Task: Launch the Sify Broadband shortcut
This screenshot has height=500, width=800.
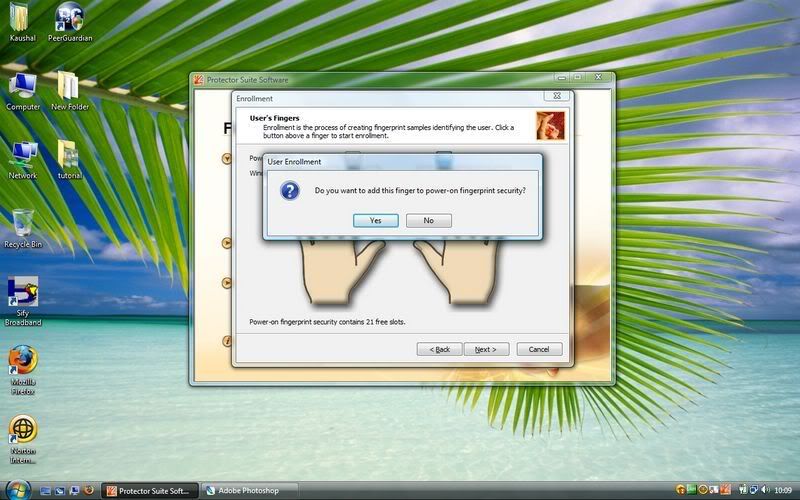Action: (23, 301)
